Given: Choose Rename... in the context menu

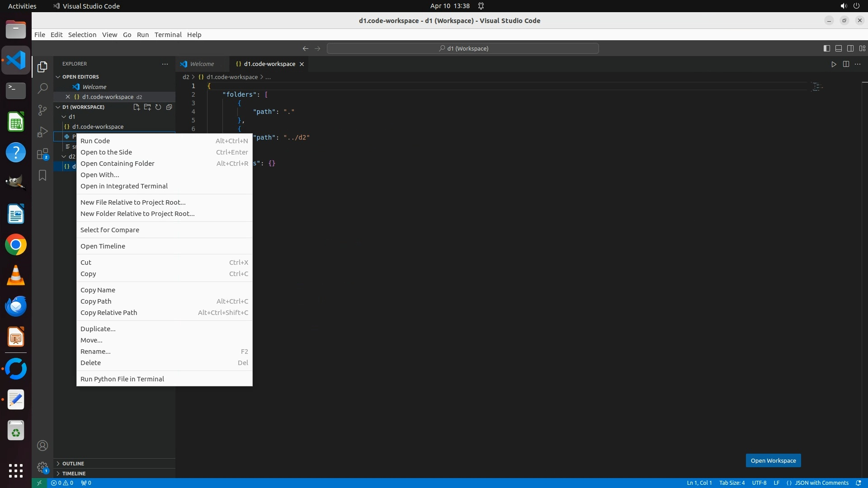Looking at the screenshot, I should (95, 352).
